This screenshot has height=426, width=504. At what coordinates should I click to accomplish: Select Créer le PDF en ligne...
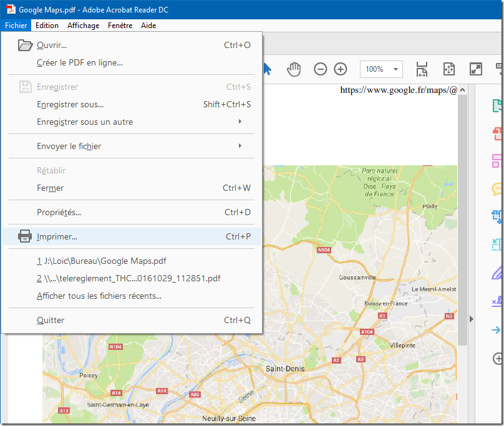[x=132, y=63]
